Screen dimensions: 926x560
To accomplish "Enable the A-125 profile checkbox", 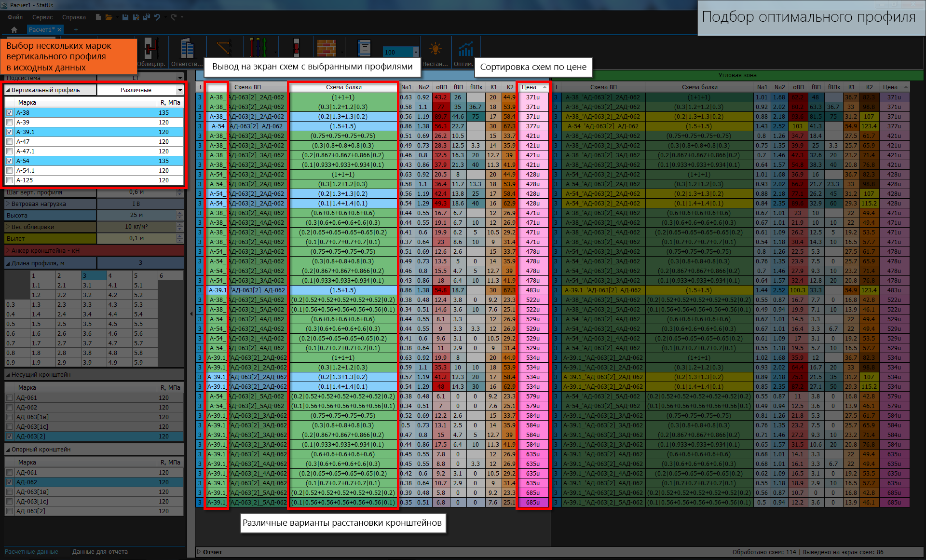I will [x=10, y=180].
